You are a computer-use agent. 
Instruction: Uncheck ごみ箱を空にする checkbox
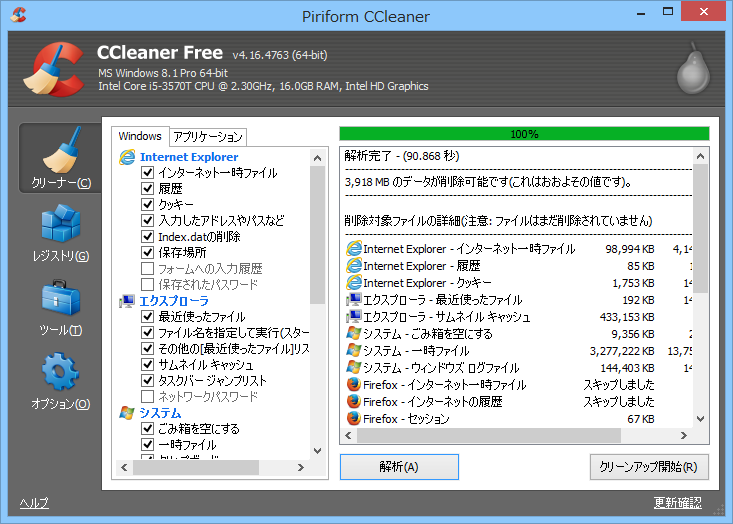coord(148,429)
